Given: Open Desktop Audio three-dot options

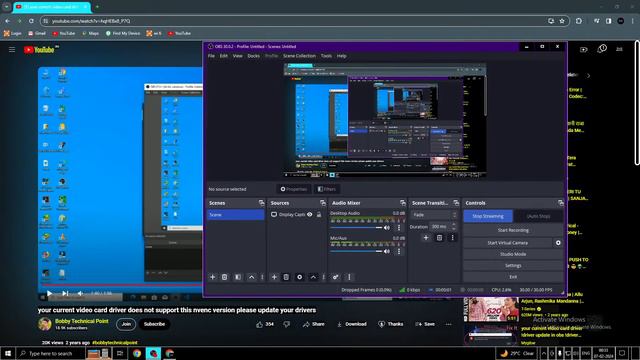Looking at the screenshot, I should point(399,228).
